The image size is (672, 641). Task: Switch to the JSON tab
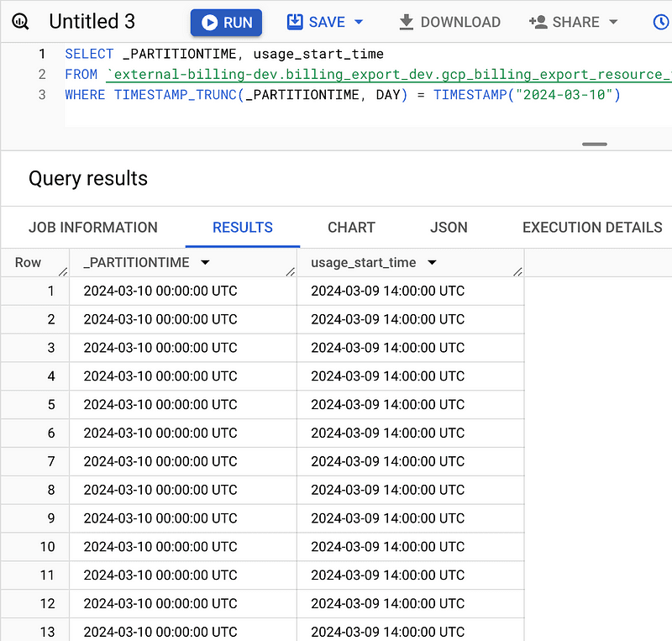449,227
